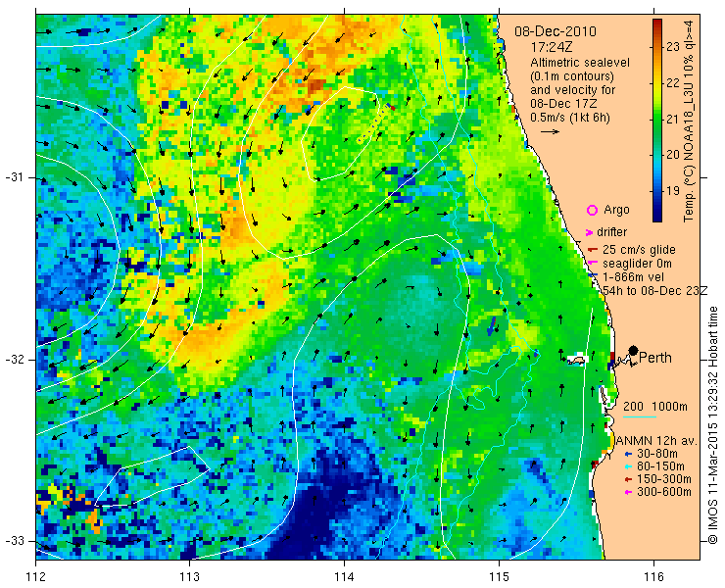Click the 'seaglider 0m' legend label

pyautogui.click(x=637, y=264)
